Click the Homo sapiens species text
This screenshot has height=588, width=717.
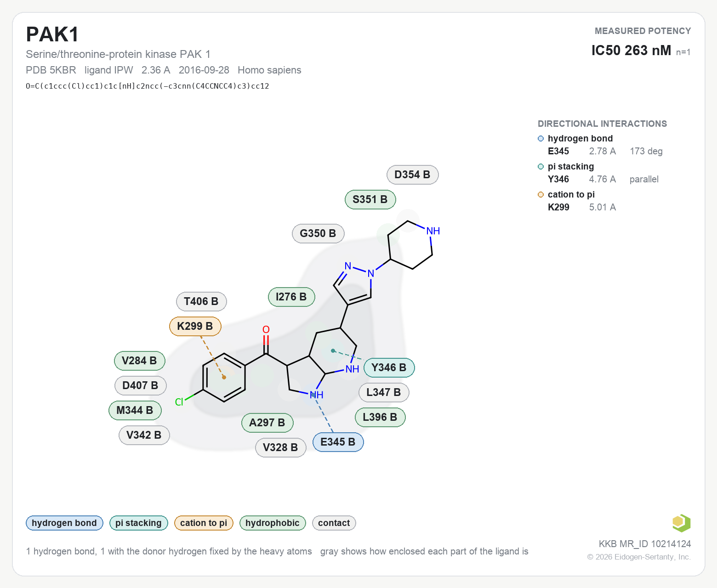tap(269, 70)
